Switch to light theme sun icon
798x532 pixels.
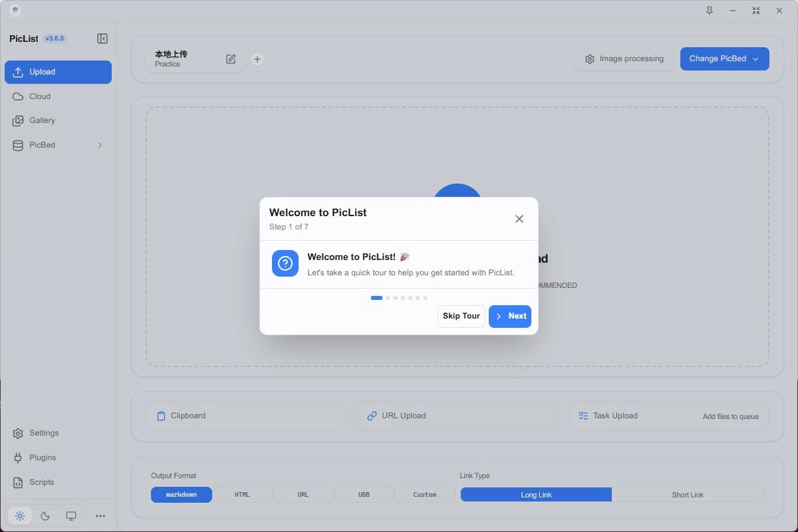point(20,516)
